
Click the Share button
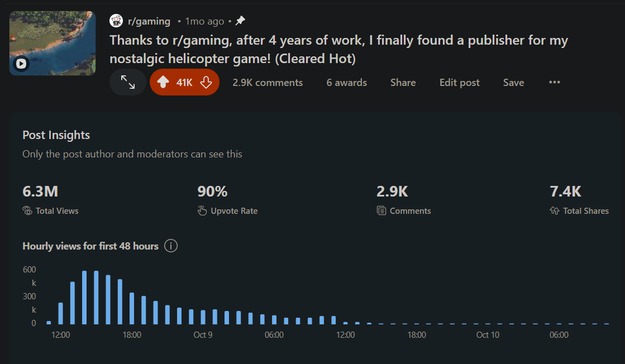[403, 83]
